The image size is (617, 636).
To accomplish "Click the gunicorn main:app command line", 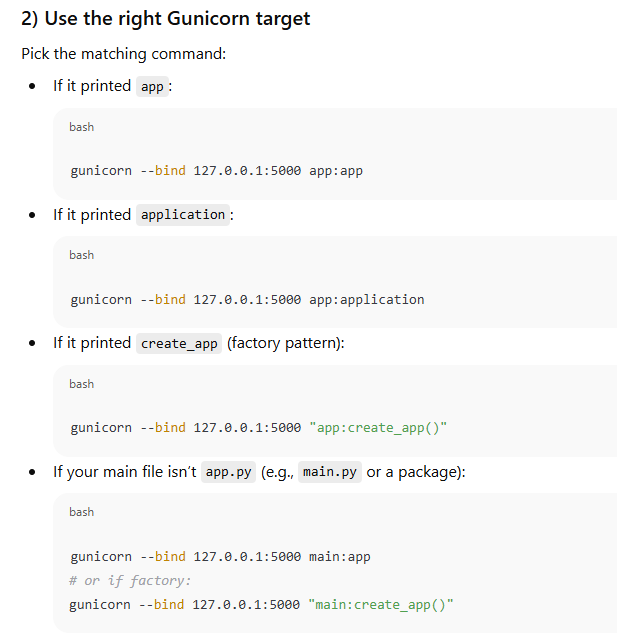I will (x=220, y=557).
